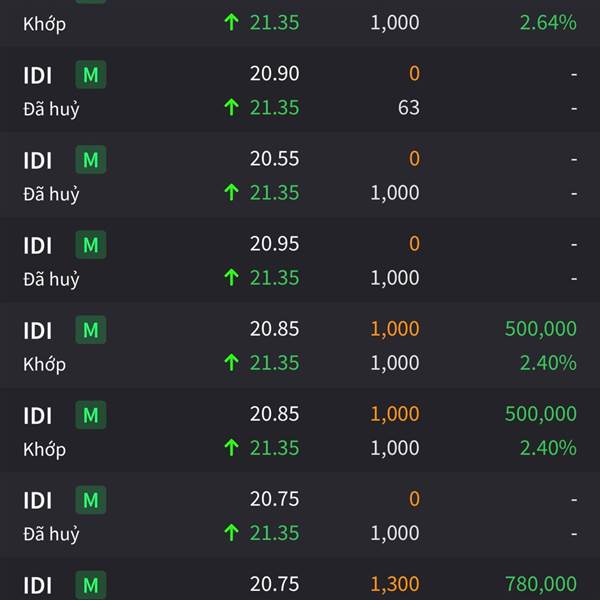Tap the M badge on the 1,300-volume 20.75 order
Viewport: 600px width, 600px height.
pos(91,585)
